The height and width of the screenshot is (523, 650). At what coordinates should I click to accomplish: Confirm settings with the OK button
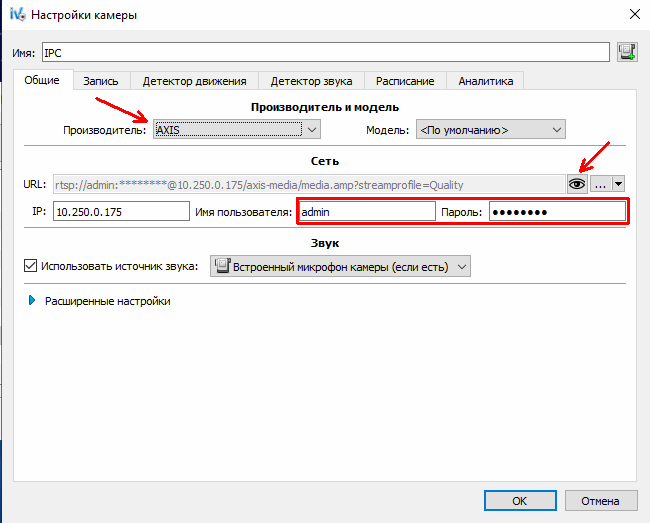tap(520, 501)
